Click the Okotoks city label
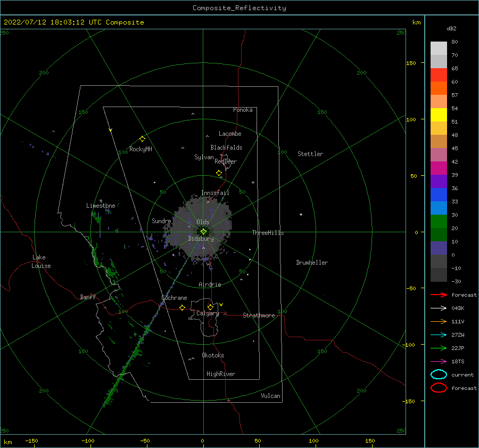This screenshot has height=448, width=479. coord(213,355)
